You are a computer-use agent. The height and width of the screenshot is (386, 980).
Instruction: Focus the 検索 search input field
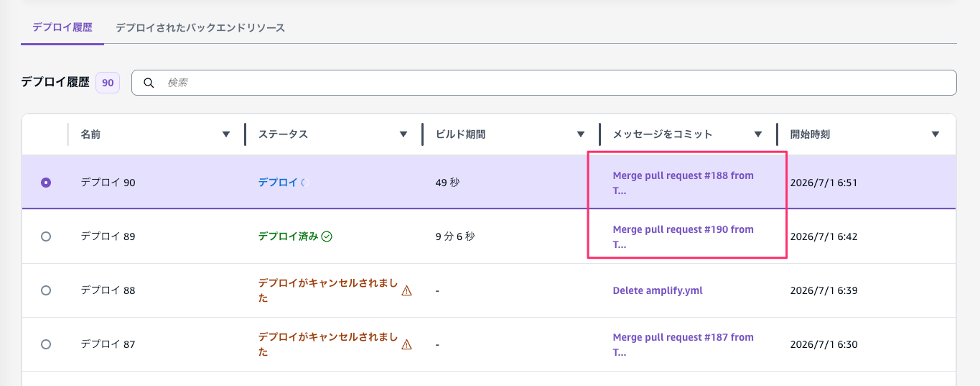pos(544,83)
